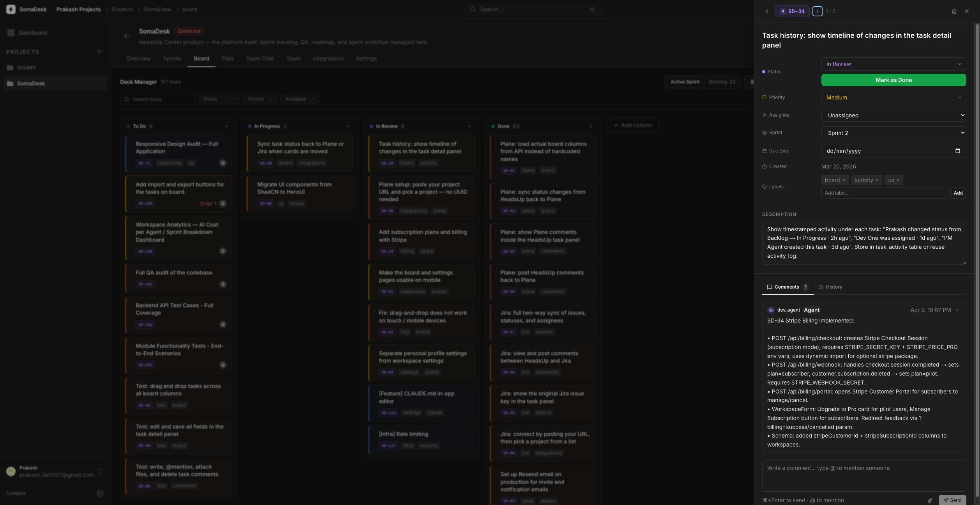This screenshot has width=980, height=505.
Task: Switch to the Settings tab
Action: [366, 58]
